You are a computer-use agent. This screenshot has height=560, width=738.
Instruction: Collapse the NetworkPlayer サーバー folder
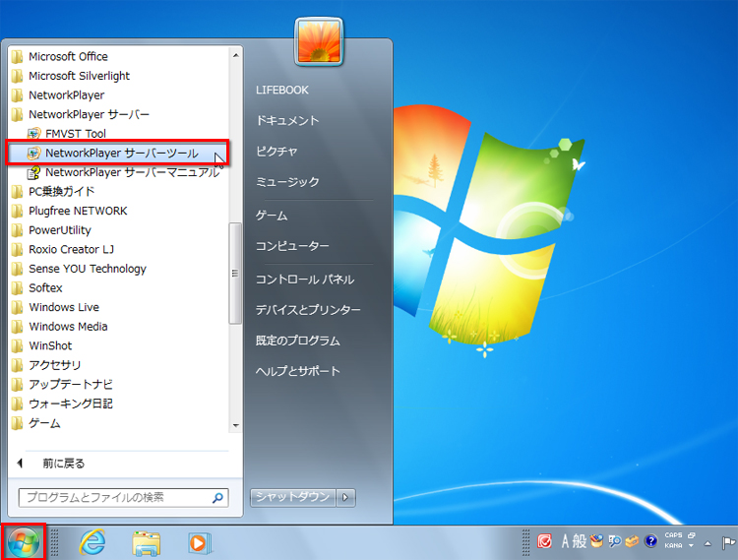119,114
